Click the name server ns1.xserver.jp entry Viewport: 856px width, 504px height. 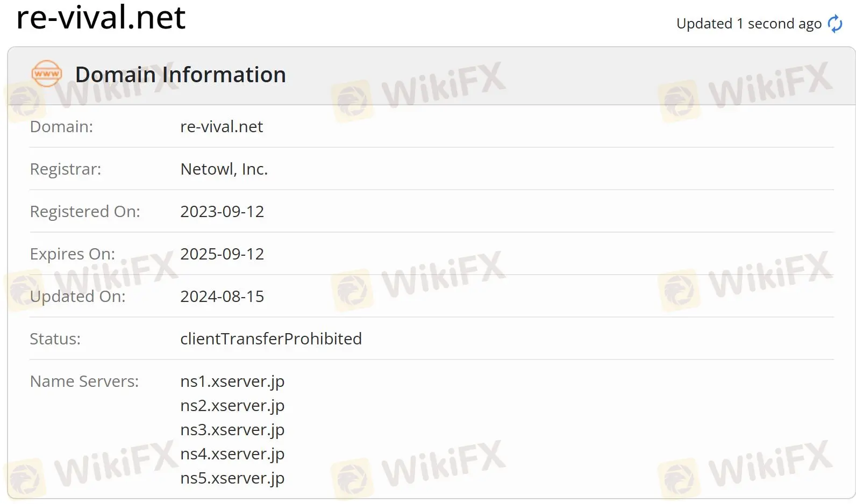tap(232, 381)
